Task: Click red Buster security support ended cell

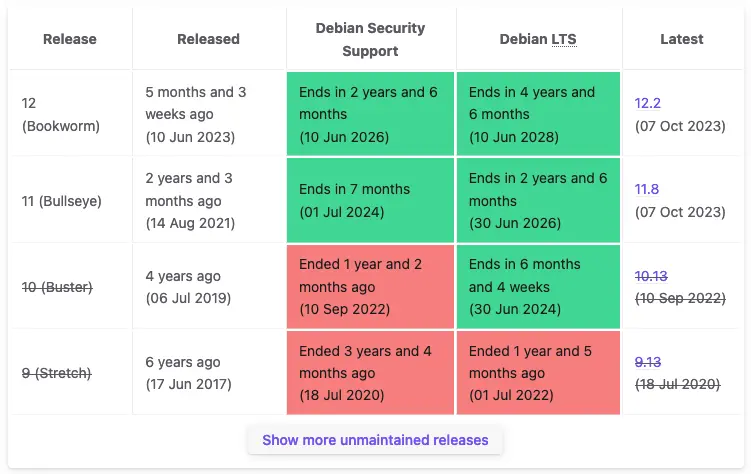Action: [370, 287]
